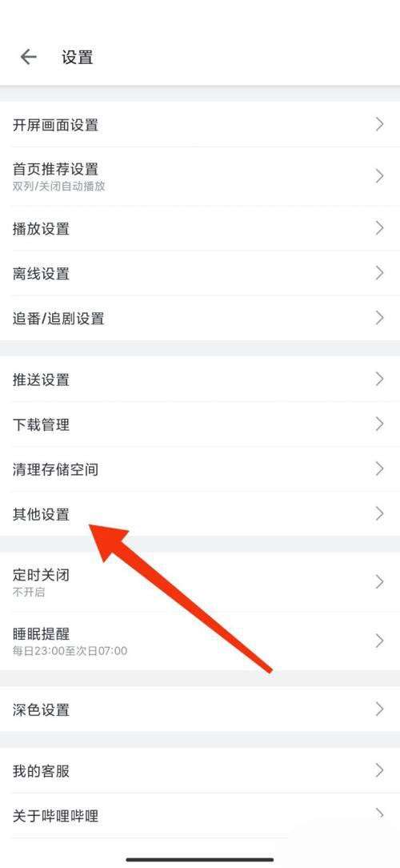
Task: Expand 首页推荐设置 via its chevron
Action: coord(379,176)
